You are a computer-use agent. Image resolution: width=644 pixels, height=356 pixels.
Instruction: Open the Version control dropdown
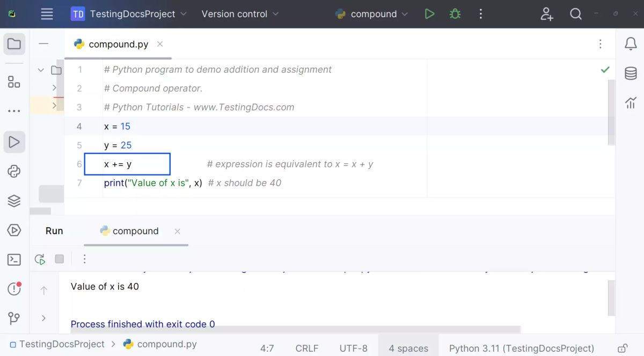click(x=240, y=14)
